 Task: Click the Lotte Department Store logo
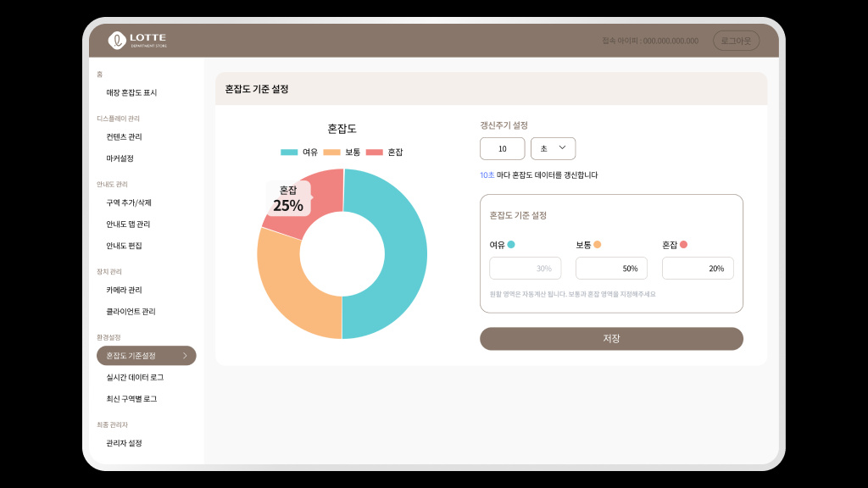[137, 41]
